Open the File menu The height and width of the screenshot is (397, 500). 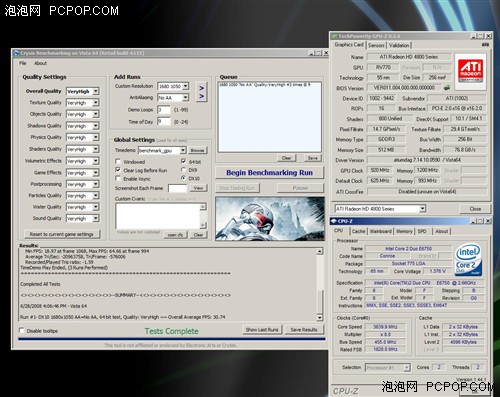click(23, 63)
